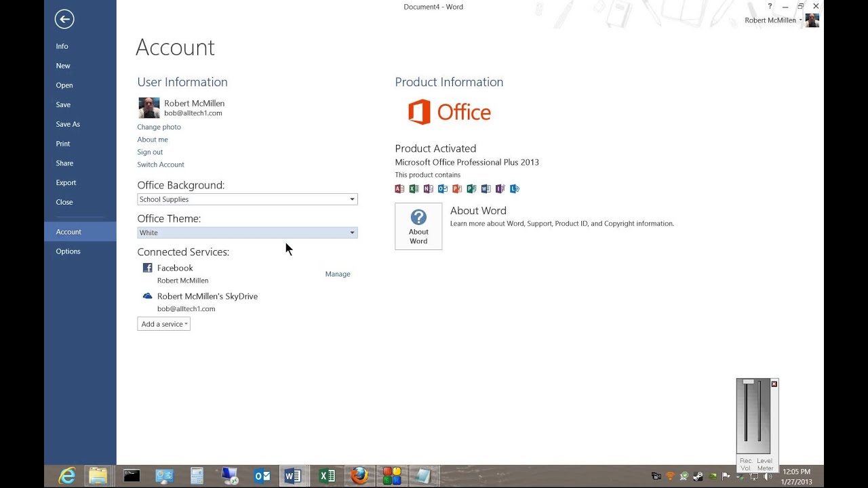Click the Sign out link
Viewport: 868px width, 488px height.
[x=150, y=152]
